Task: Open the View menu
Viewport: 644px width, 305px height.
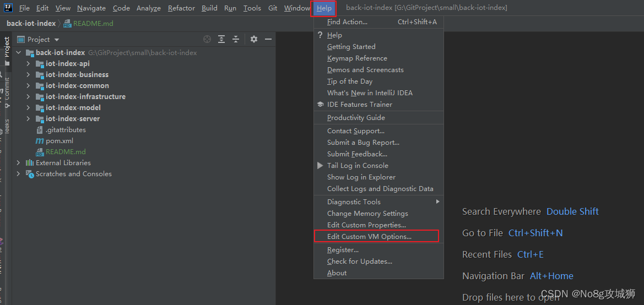Action: click(63, 8)
